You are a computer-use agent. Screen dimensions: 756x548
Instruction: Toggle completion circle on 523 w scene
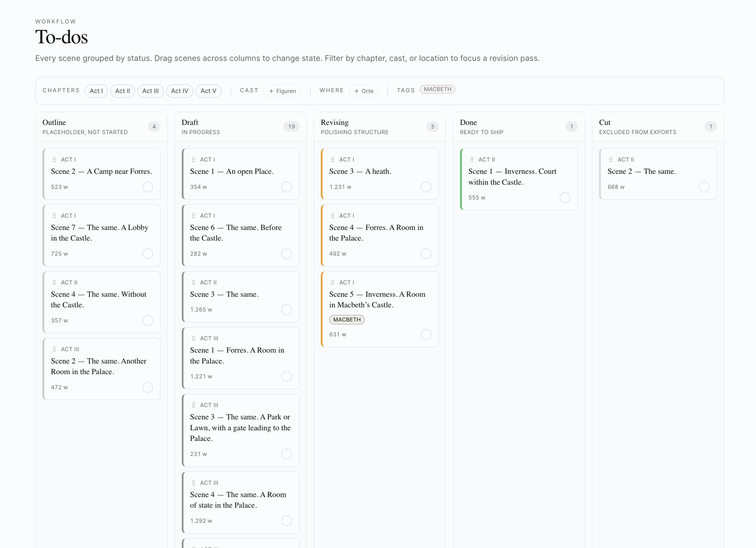coord(148,187)
